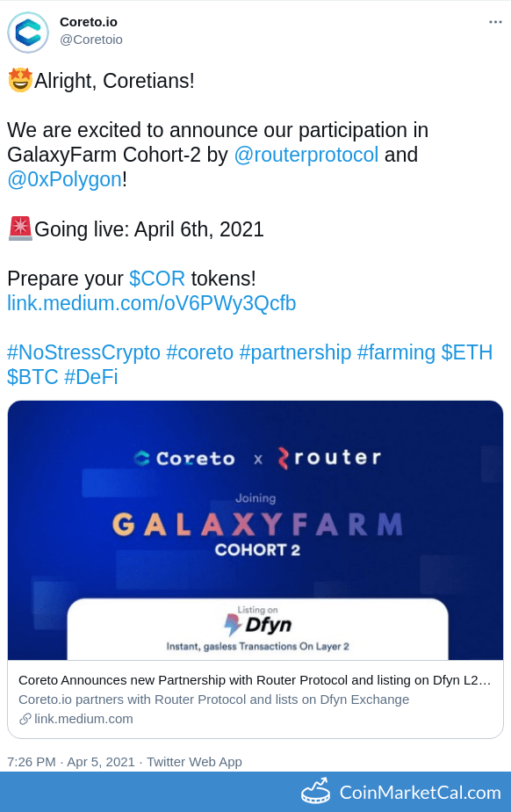The width and height of the screenshot is (511, 812).
Task: Click the router logo in the banner
Action: click(x=329, y=458)
